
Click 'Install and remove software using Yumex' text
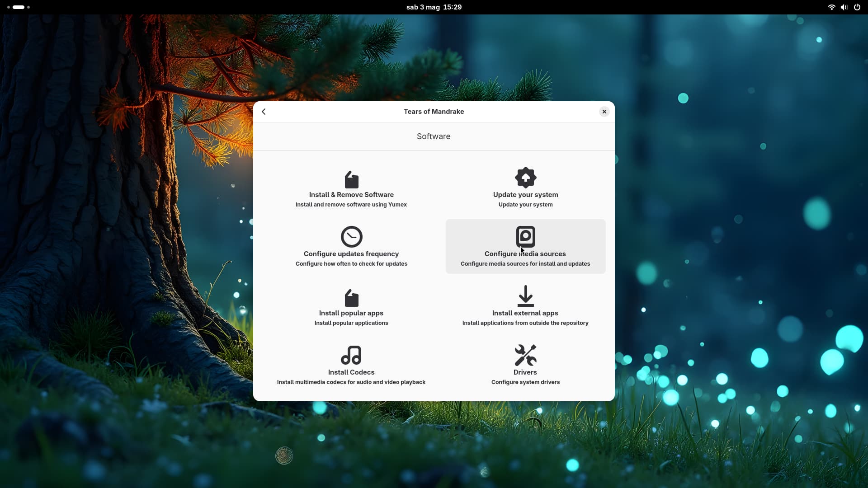(351, 205)
